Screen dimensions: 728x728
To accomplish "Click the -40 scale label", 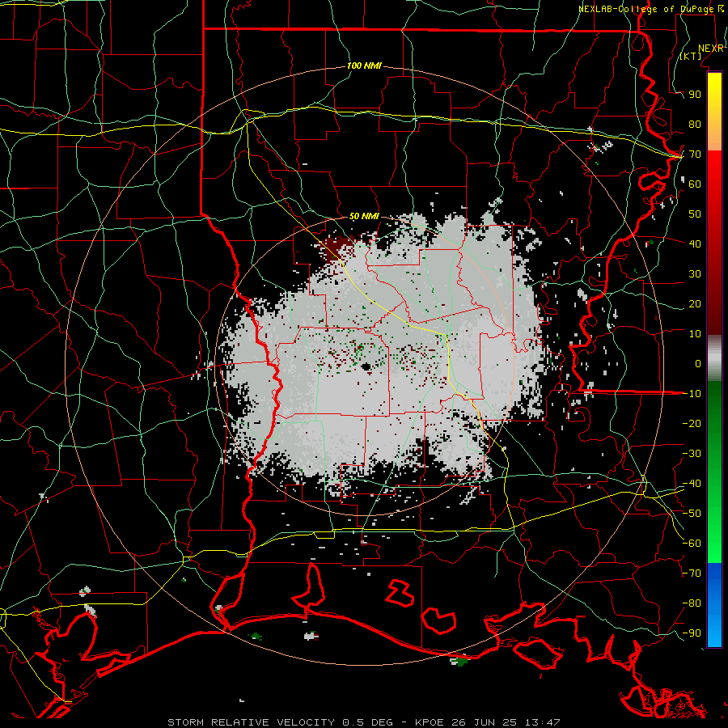I will pyautogui.click(x=692, y=484).
